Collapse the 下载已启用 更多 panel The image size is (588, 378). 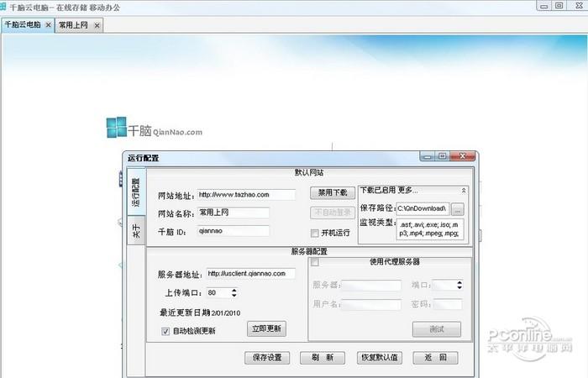[464, 191]
